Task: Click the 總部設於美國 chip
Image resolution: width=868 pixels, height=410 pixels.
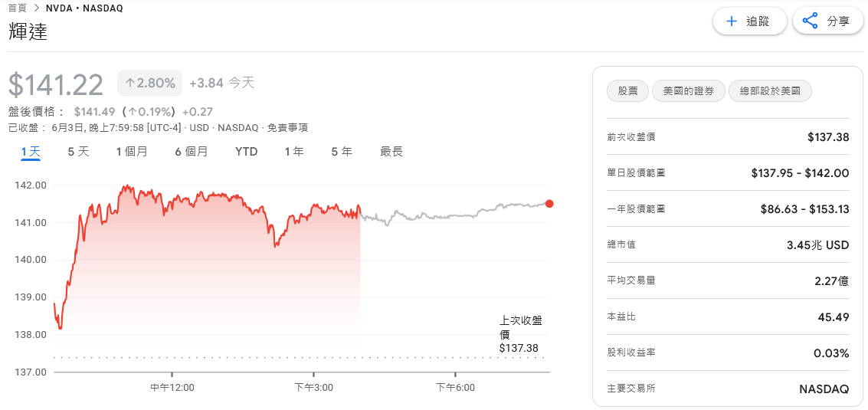Action: point(770,91)
